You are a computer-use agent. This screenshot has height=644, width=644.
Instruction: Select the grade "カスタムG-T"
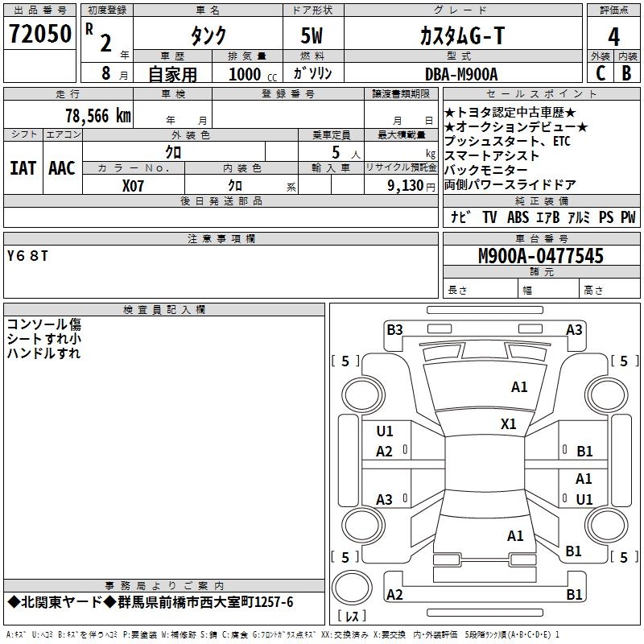point(462,35)
